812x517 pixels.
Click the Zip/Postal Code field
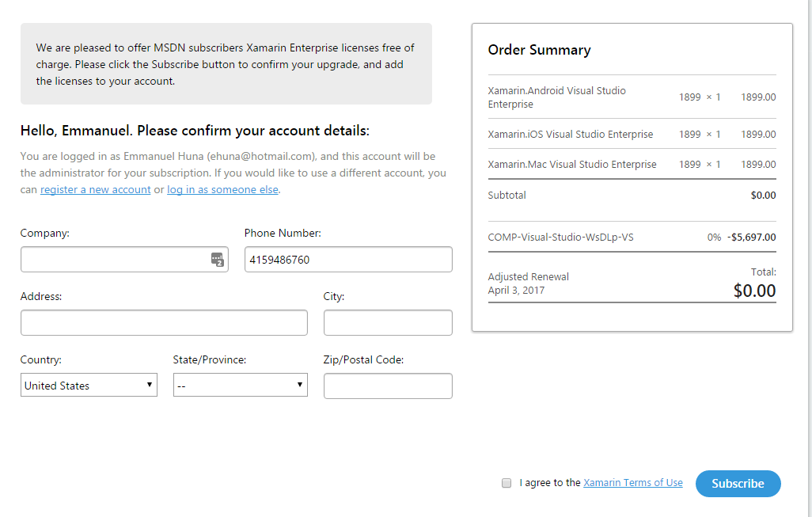388,386
